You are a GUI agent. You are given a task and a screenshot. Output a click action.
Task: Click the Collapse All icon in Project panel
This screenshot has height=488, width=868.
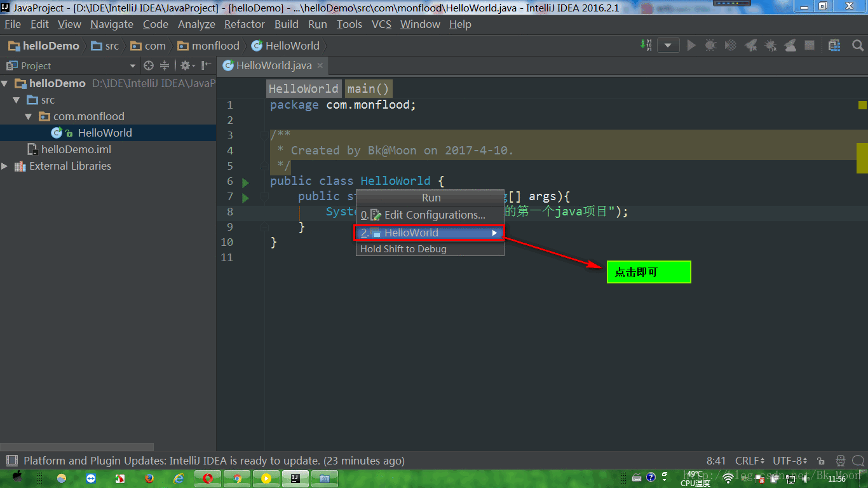coord(165,65)
